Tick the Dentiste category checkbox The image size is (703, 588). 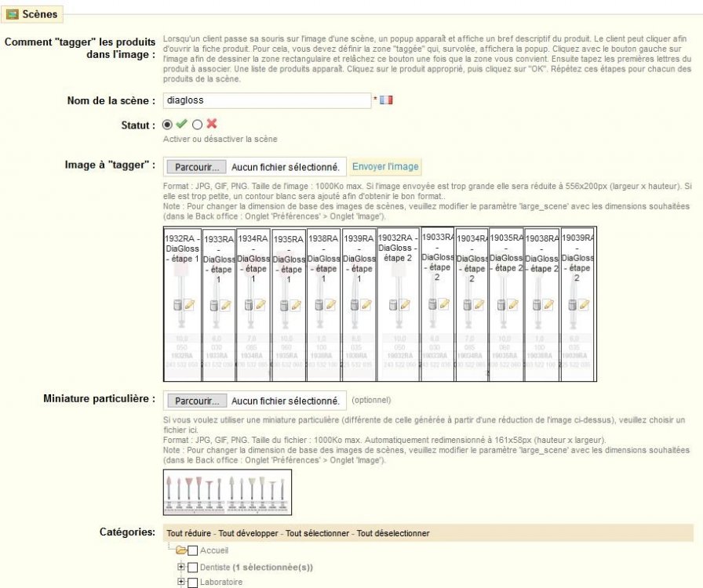pyautogui.click(x=192, y=568)
